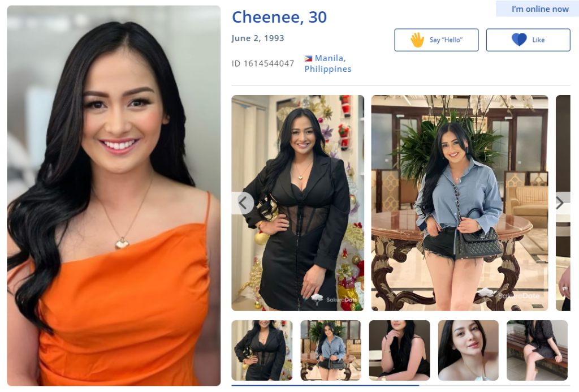Open the blue shirt lobby gallery photo
The height and width of the screenshot is (392, 579).
459,203
